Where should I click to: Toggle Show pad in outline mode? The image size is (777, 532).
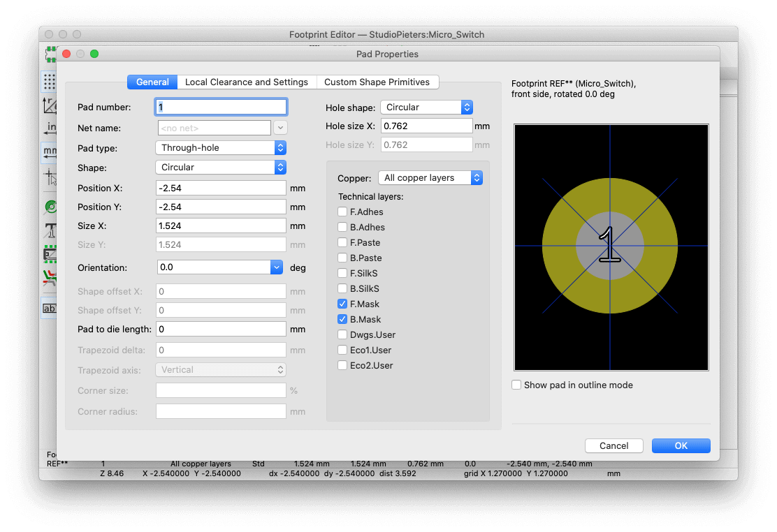pyautogui.click(x=516, y=385)
